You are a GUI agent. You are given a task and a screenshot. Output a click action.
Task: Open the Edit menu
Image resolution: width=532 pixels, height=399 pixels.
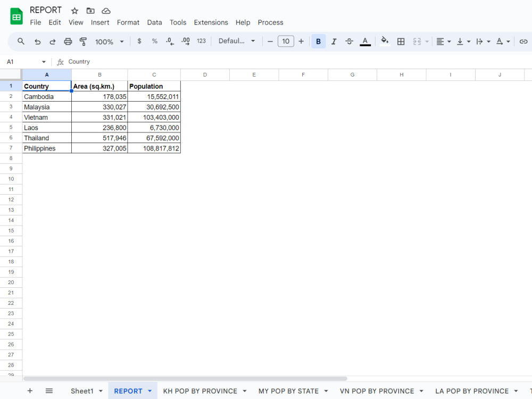coord(55,22)
